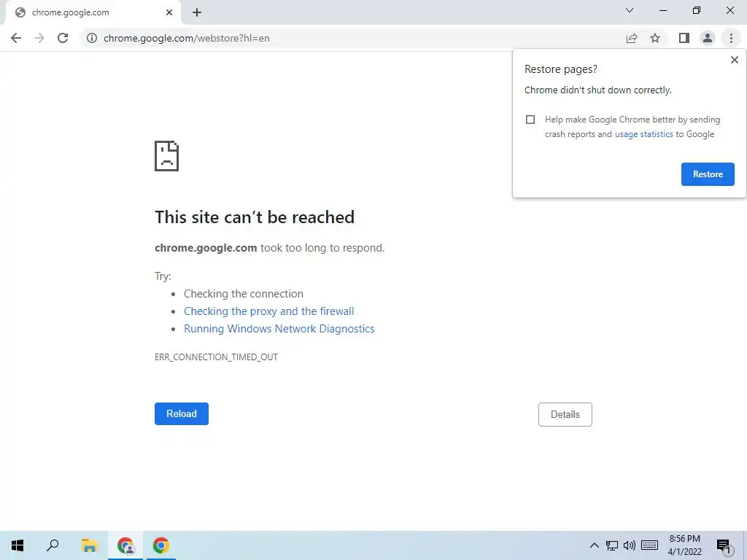Show hidden system tray icons
Screen dimensions: 747x560
pos(594,545)
